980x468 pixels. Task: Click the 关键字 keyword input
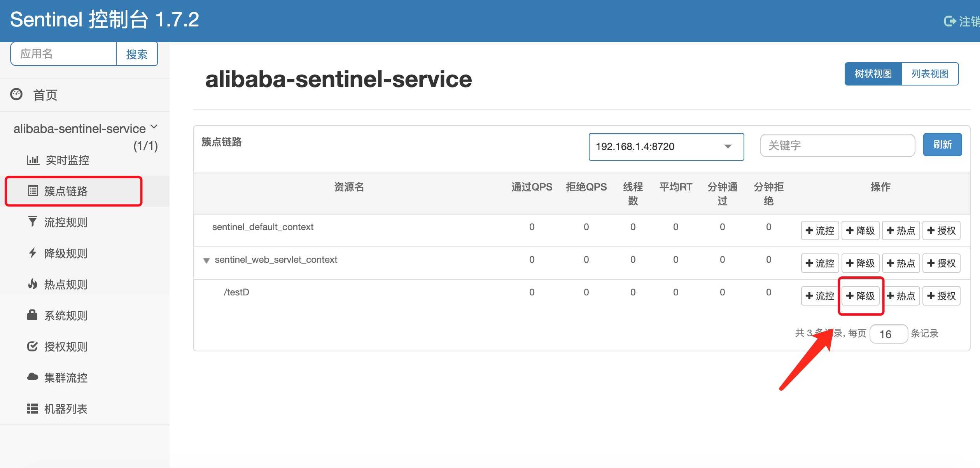tap(837, 145)
